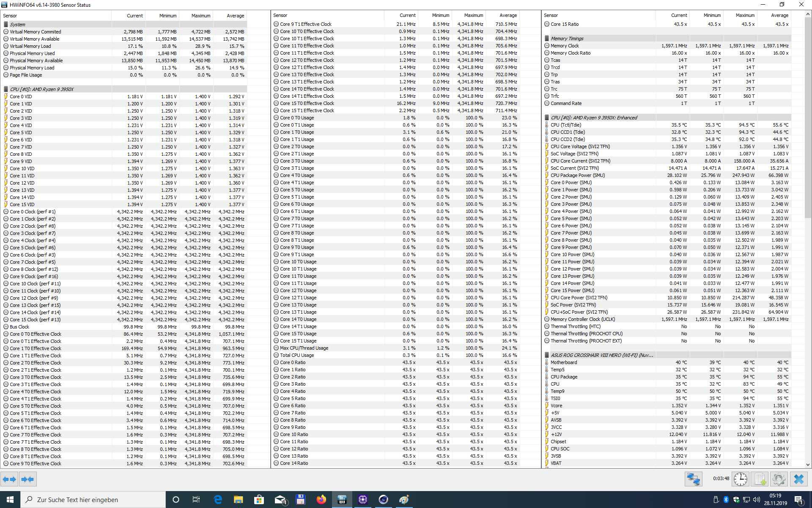812x508 pixels.
Task: Collapse ASUS ROG CROSSHAIR VIII HERO group
Action: coord(601,355)
